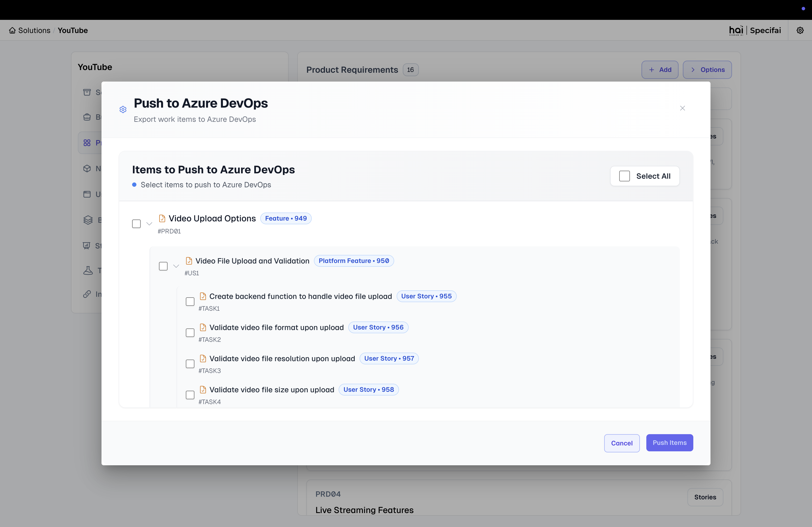Click Create backend function to handle video file upload
Image resolution: width=812 pixels, height=527 pixels.
(x=300, y=296)
